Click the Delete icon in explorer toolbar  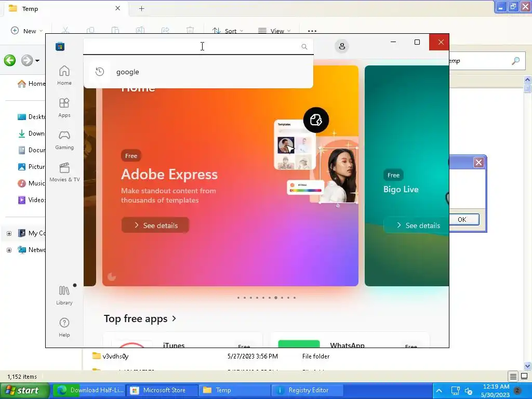[190, 30]
